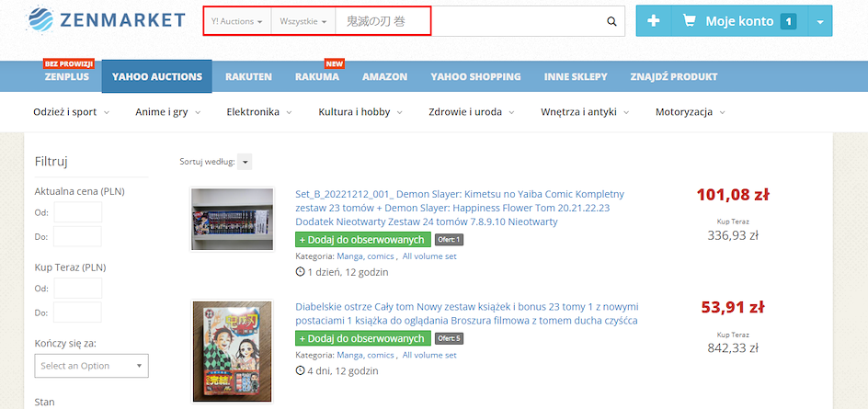This screenshot has width=868, height=409.
Task: Expand the Odzież i sport category menu
Action: point(72,112)
